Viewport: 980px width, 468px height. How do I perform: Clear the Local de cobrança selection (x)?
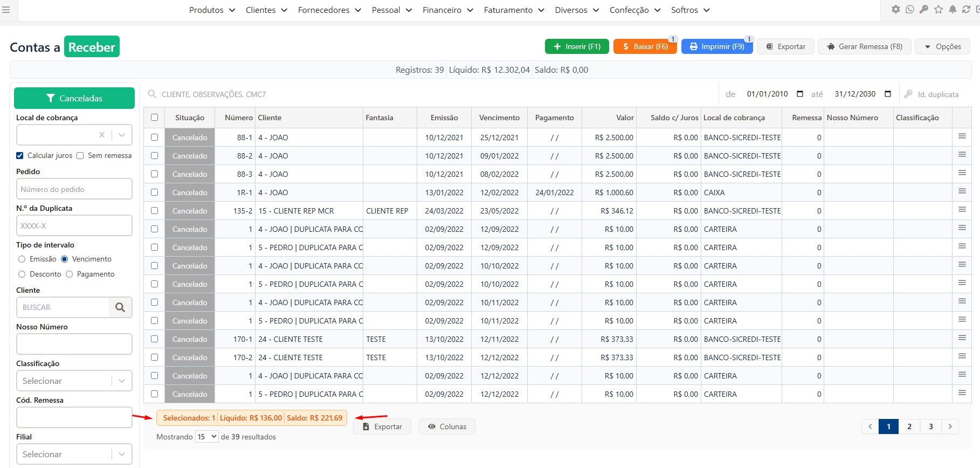click(x=101, y=135)
